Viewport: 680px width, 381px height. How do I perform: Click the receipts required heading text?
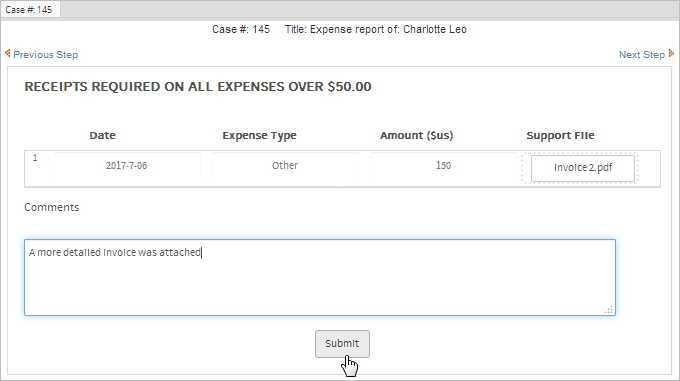point(198,87)
